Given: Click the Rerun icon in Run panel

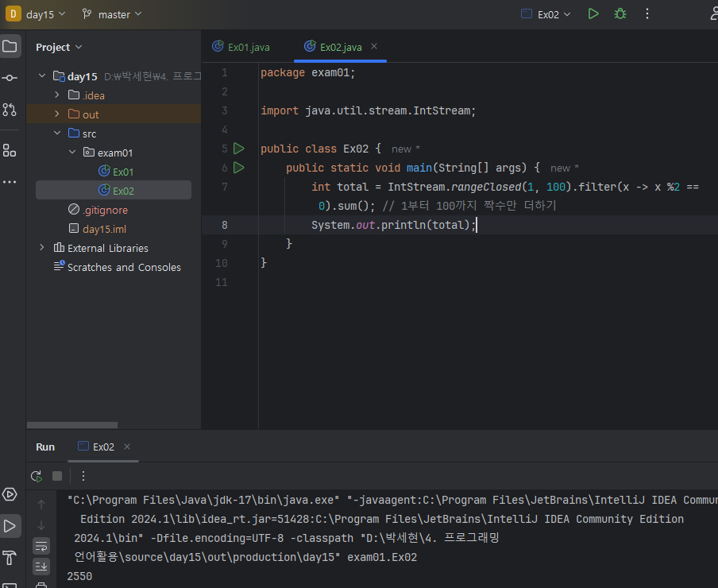Looking at the screenshot, I should pos(37,476).
